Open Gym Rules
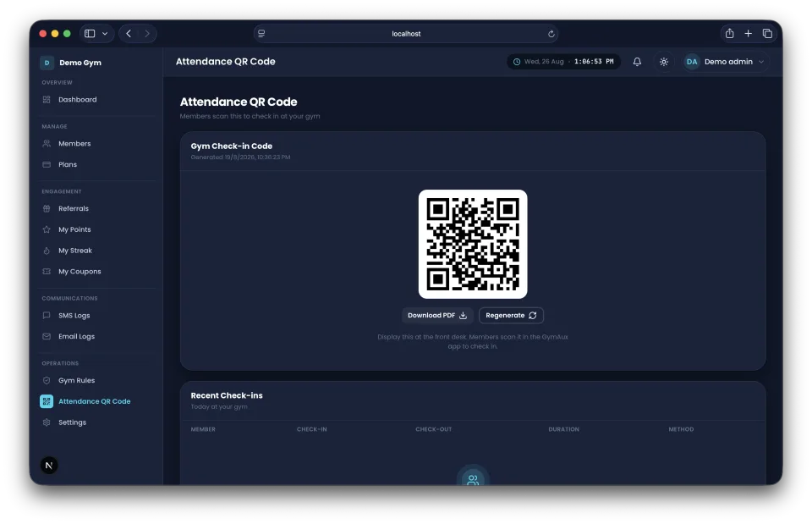This screenshot has width=812, height=524. pyautogui.click(x=77, y=380)
